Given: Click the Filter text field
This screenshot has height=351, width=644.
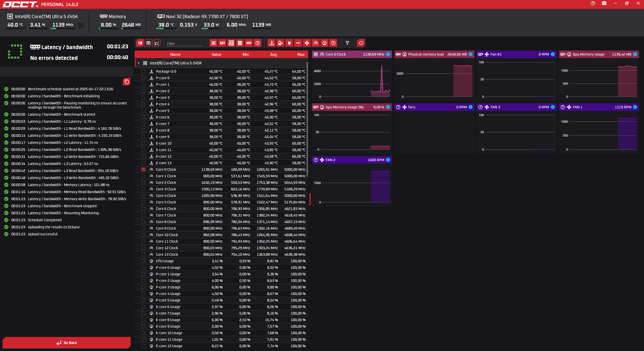Looking at the screenshot, I should 185,43.
